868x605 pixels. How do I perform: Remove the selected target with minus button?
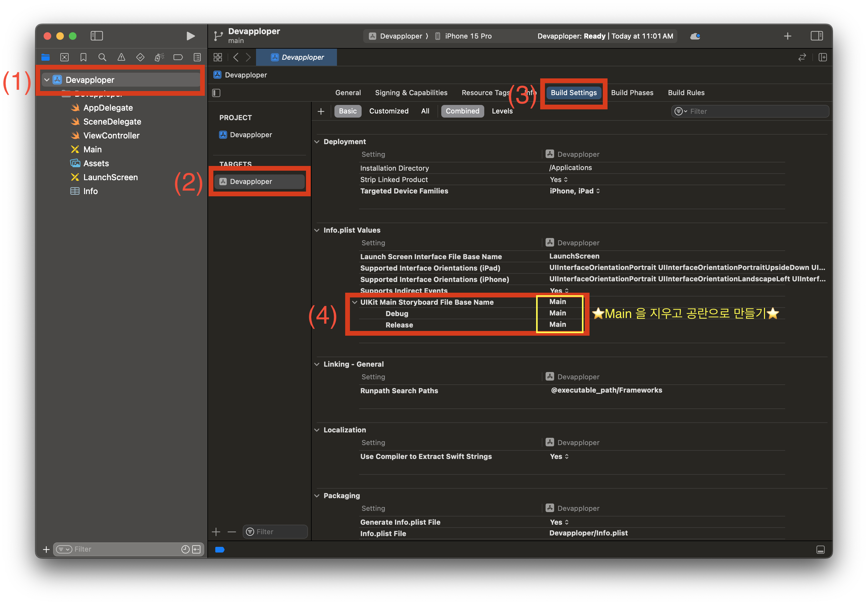point(232,532)
